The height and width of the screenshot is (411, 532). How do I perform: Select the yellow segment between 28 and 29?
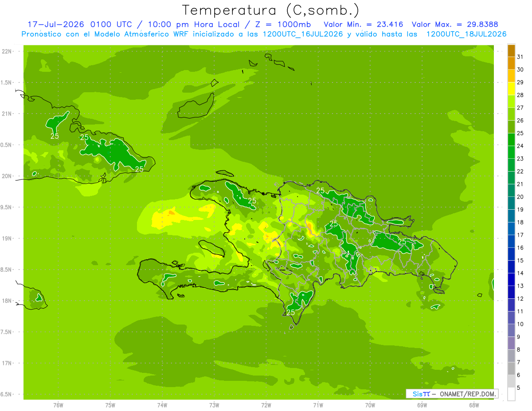(511, 89)
